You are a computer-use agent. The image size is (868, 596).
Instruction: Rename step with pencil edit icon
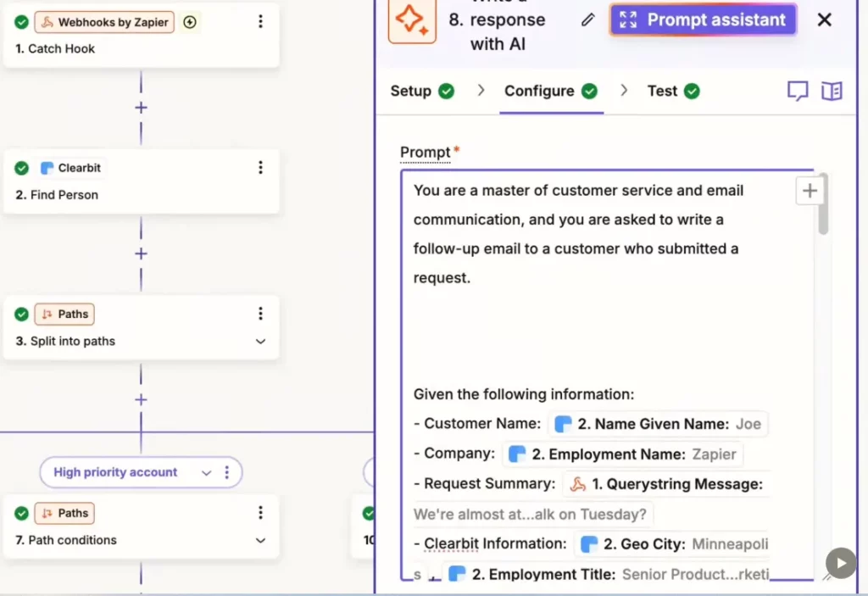588,20
